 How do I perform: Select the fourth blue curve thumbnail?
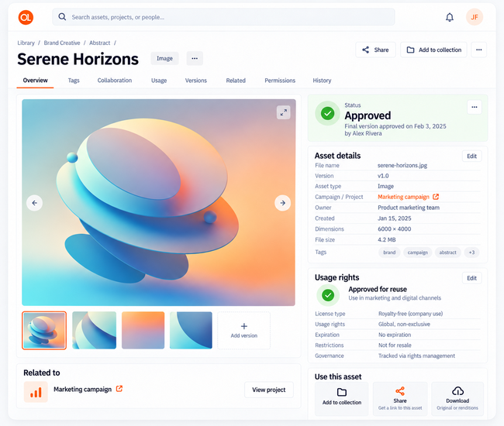[191, 330]
